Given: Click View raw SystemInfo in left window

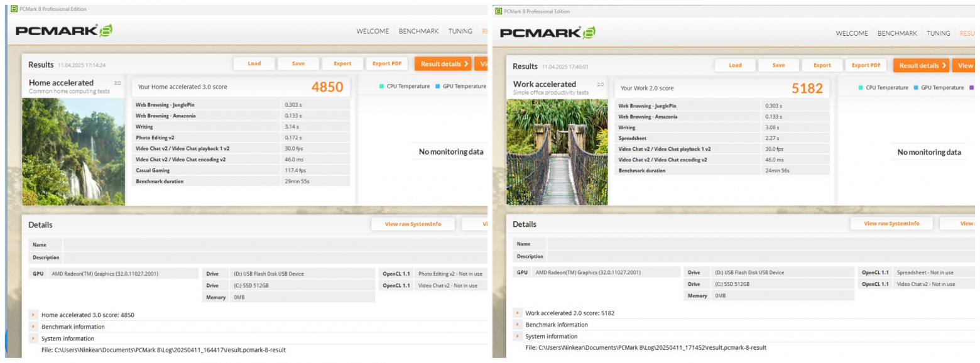Looking at the screenshot, I should [413, 224].
